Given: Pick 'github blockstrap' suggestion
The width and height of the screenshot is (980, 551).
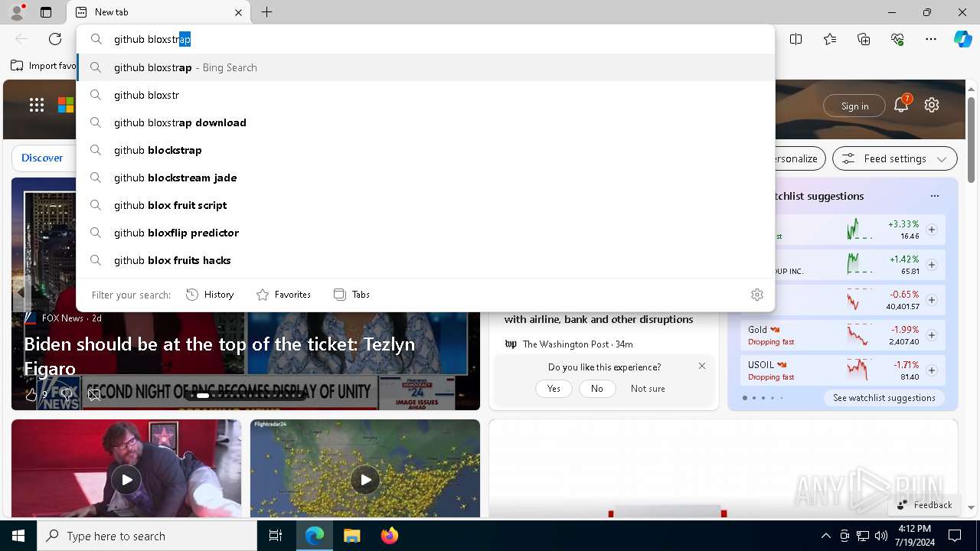Looking at the screenshot, I should tap(426, 150).
